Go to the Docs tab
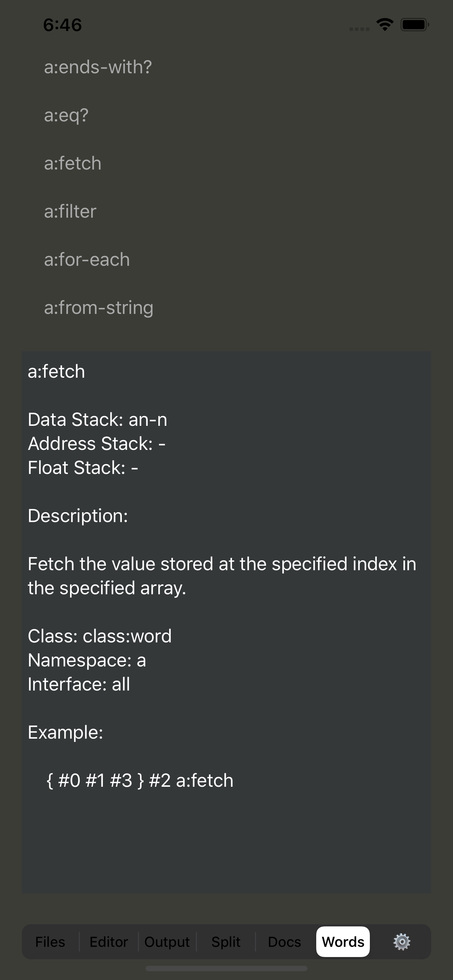This screenshot has width=453, height=980. (284, 942)
